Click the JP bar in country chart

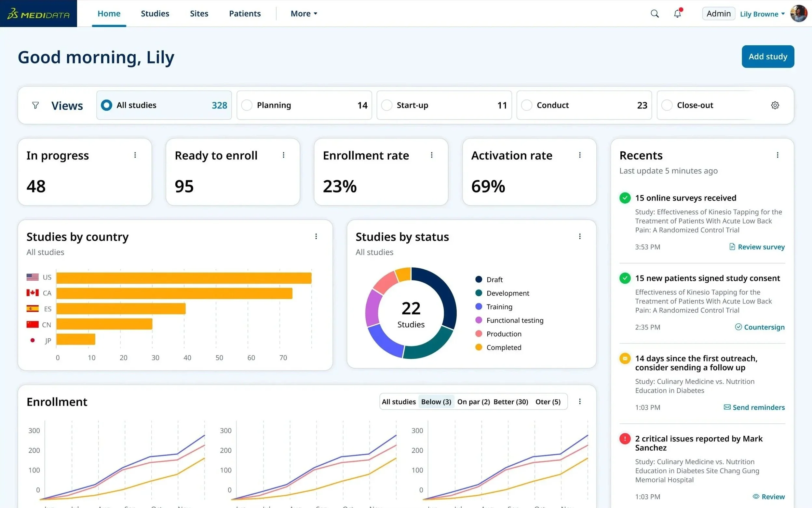pyautogui.click(x=76, y=339)
